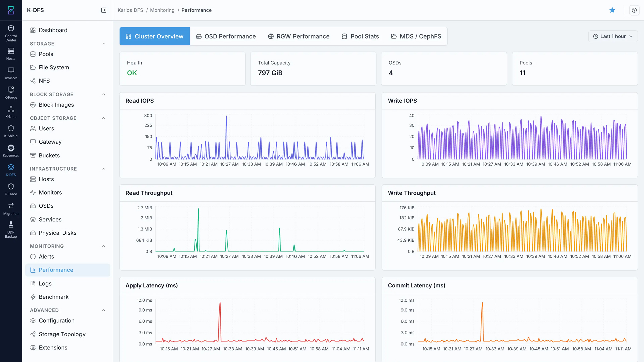The width and height of the screenshot is (644, 362).
Task: Open the help question-mark icon
Action: [634, 10]
